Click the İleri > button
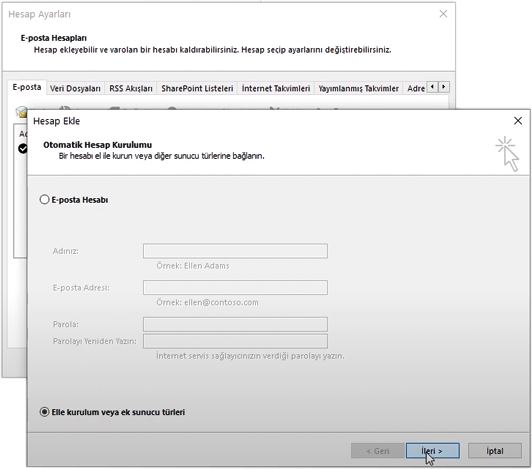532x469 pixels. (x=433, y=451)
